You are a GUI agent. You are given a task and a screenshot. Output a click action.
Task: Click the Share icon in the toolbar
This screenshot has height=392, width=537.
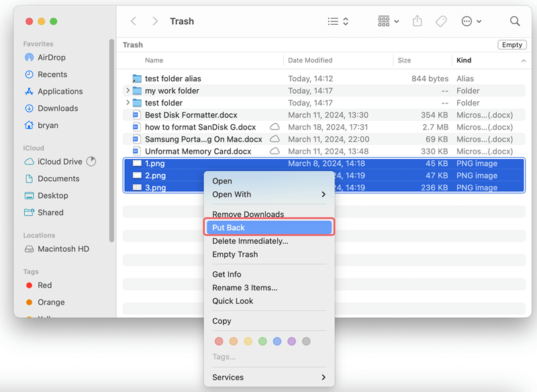pyautogui.click(x=417, y=21)
